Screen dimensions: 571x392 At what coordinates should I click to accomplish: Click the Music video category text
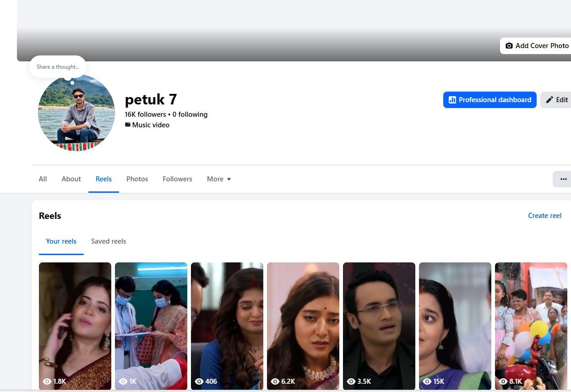151,125
